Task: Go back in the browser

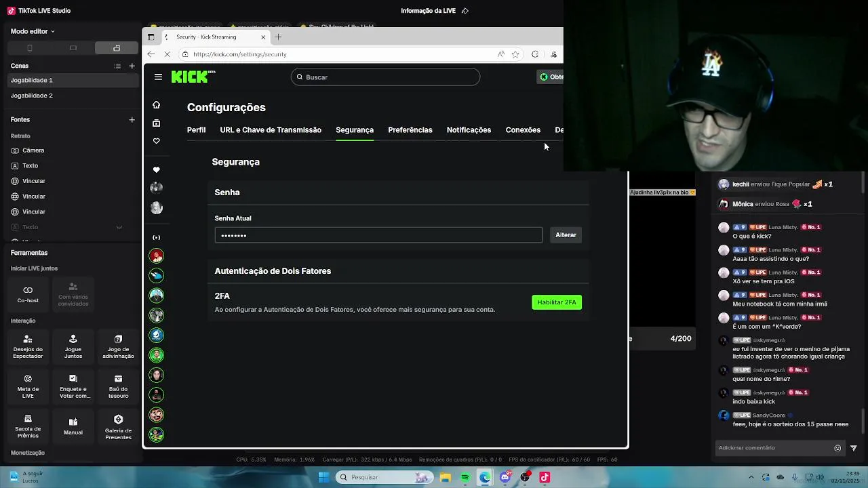Action: (151, 54)
